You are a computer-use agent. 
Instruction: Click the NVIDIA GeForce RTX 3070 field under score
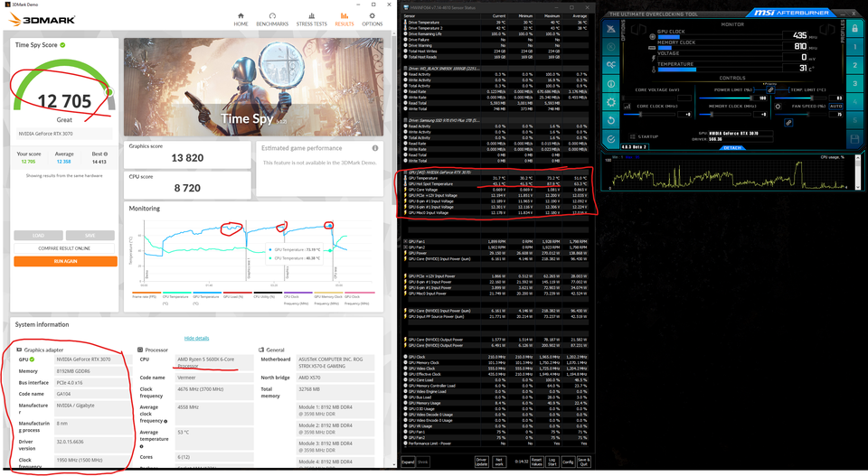pos(64,134)
